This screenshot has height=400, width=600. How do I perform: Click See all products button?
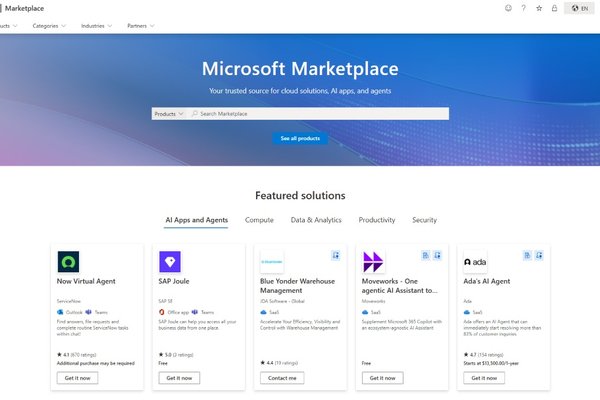pyautogui.click(x=300, y=138)
